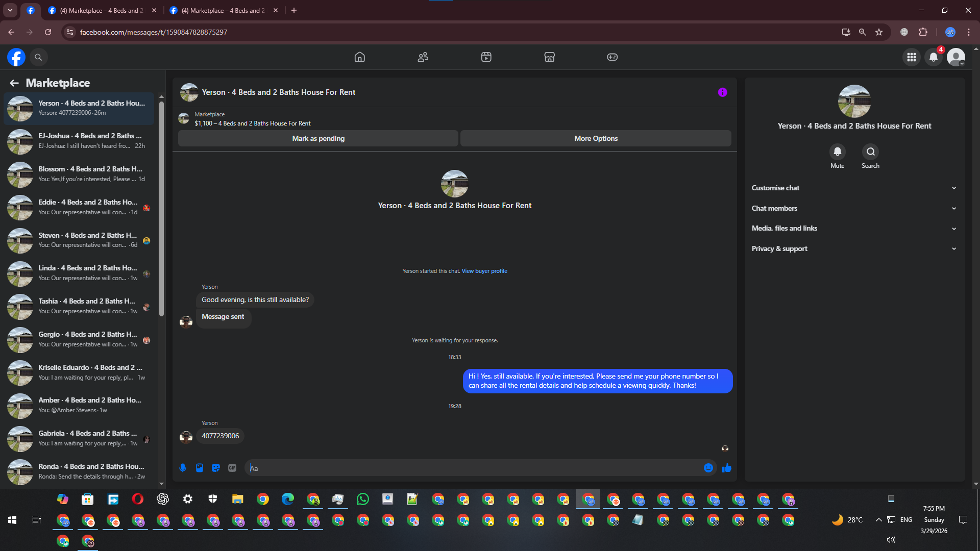Mute this chat using the bell icon
The image size is (980, 551).
tap(837, 152)
